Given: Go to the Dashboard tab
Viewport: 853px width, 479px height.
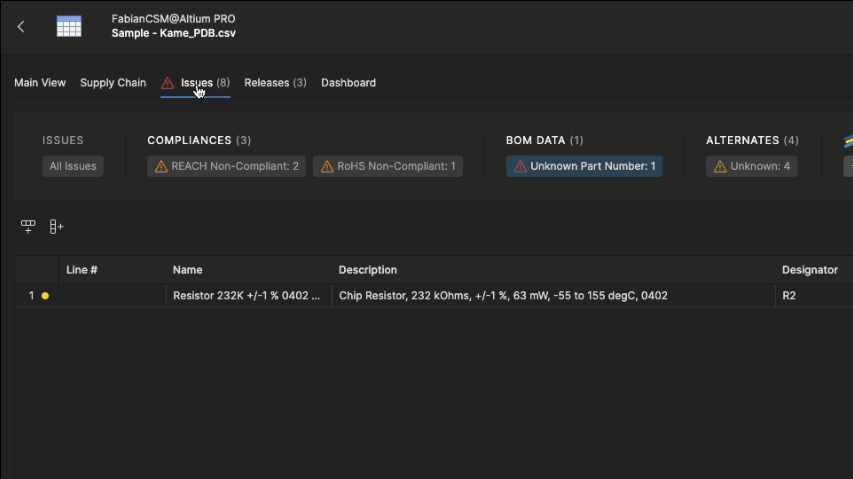Looking at the screenshot, I should [x=348, y=83].
